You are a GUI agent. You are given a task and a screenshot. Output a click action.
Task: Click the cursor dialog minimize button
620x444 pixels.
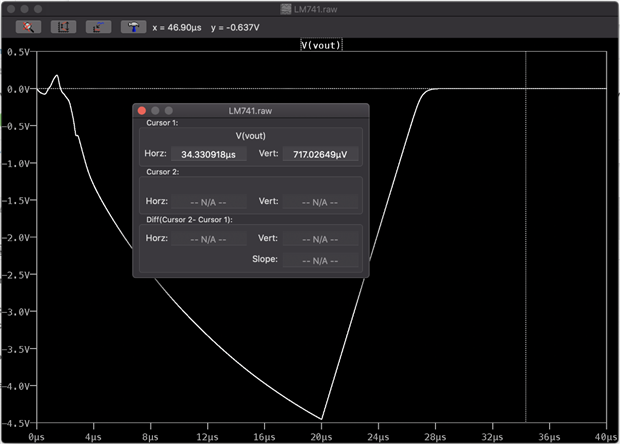(x=155, y=111)
